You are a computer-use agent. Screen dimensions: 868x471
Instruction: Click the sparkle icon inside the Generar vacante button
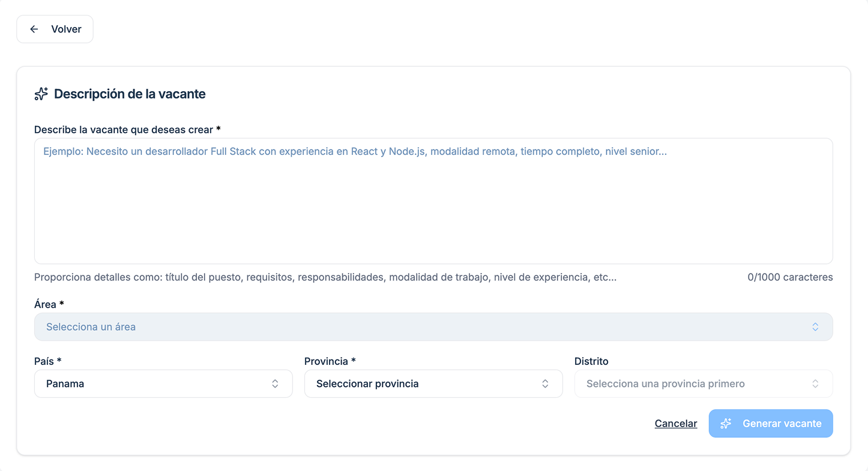tap(726, 424)
